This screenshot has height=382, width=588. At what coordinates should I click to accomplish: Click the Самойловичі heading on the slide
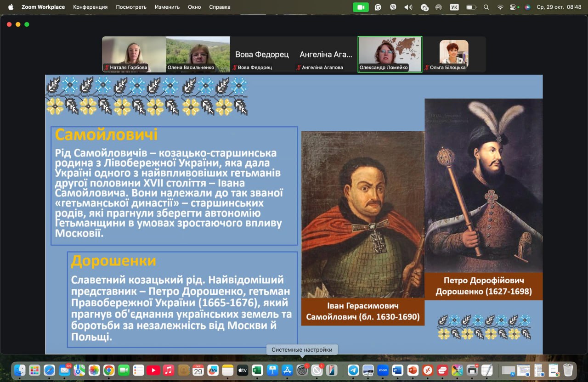(107, 135)
